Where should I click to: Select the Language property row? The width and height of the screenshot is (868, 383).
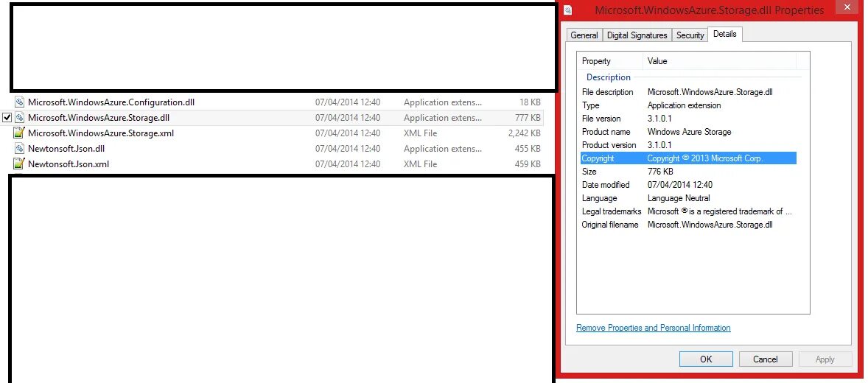(x=688, y=198)
